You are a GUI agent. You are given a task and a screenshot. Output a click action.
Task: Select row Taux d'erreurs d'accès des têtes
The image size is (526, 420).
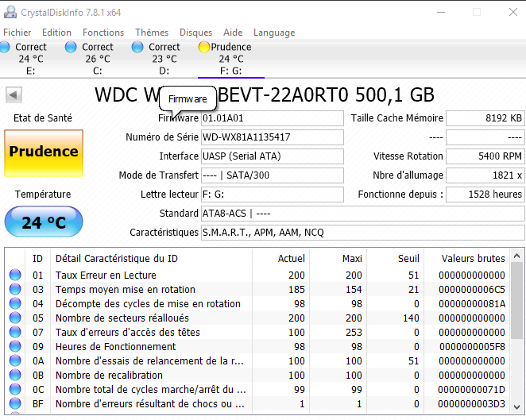[x=257, y=332]
